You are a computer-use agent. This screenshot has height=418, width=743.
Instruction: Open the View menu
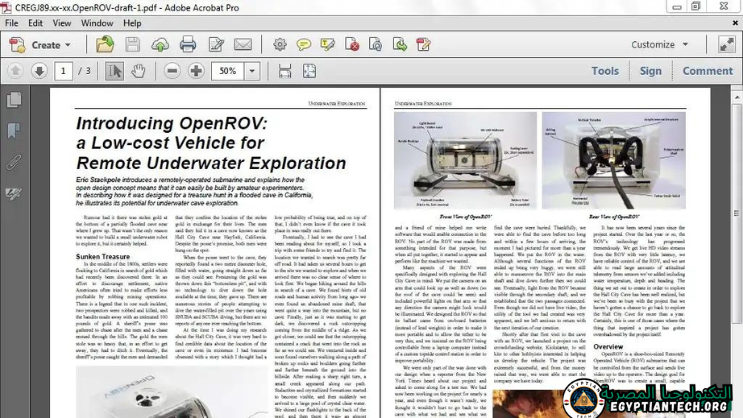click(x=61, y=22)
